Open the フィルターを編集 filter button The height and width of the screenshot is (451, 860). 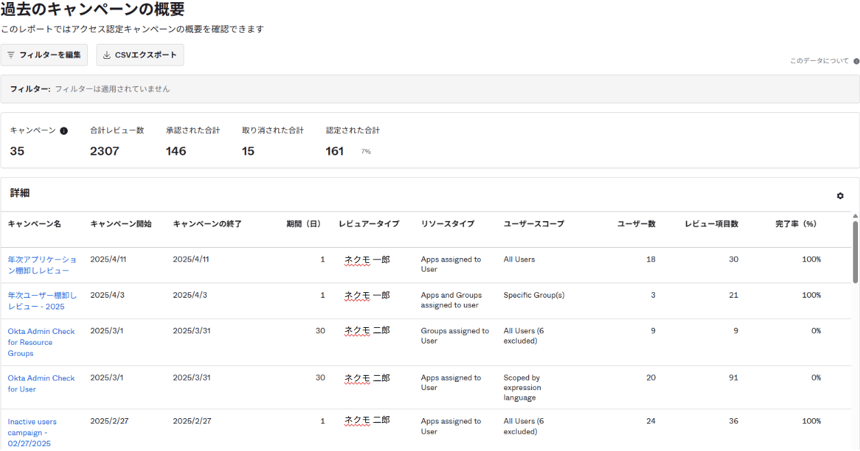pyautogui.click(x=44, y=55)
